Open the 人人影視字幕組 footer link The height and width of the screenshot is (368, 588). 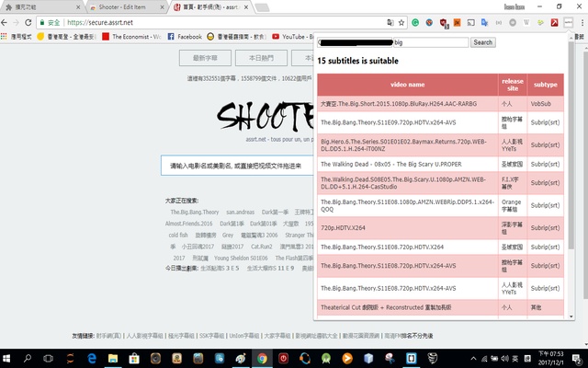tap(144, 336)
